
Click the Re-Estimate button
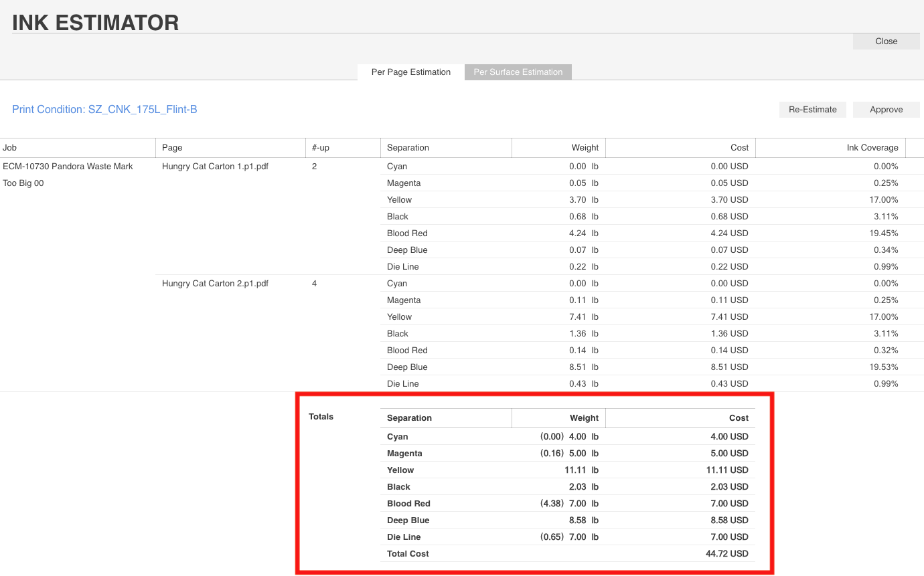(813, 110)
